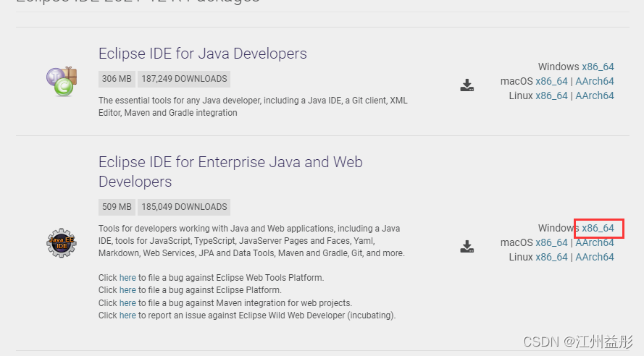Download Java Developers Windows x86_64
This screenshot has width=644, height=356.
(598, 67)
